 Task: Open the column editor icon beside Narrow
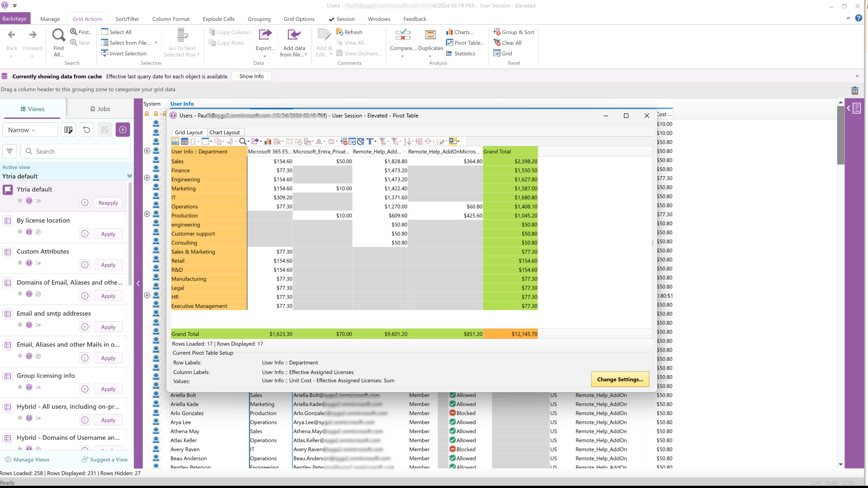tap(68, 130)
